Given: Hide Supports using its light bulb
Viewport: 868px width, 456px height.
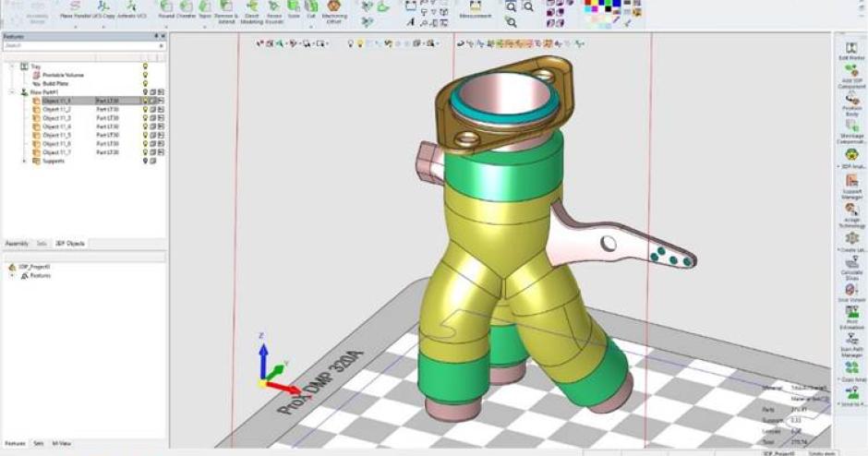Looking at the screenshot, I should [x=145, y=161].
